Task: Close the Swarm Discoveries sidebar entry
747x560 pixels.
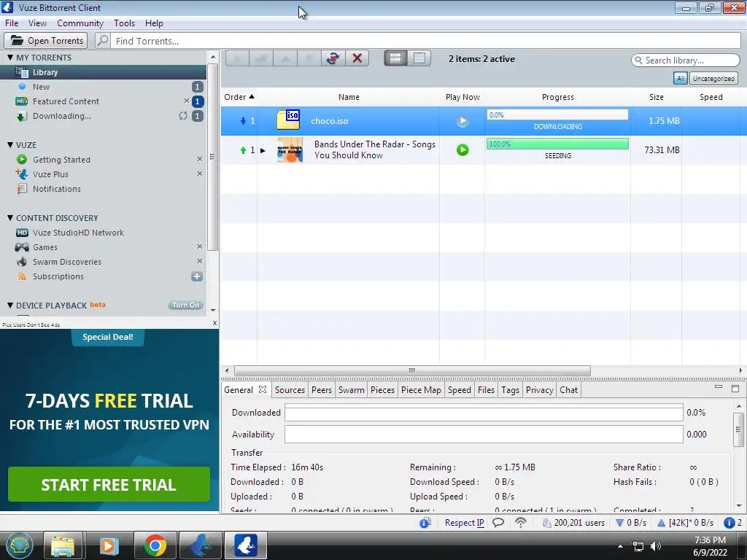Action: [200, 262]
